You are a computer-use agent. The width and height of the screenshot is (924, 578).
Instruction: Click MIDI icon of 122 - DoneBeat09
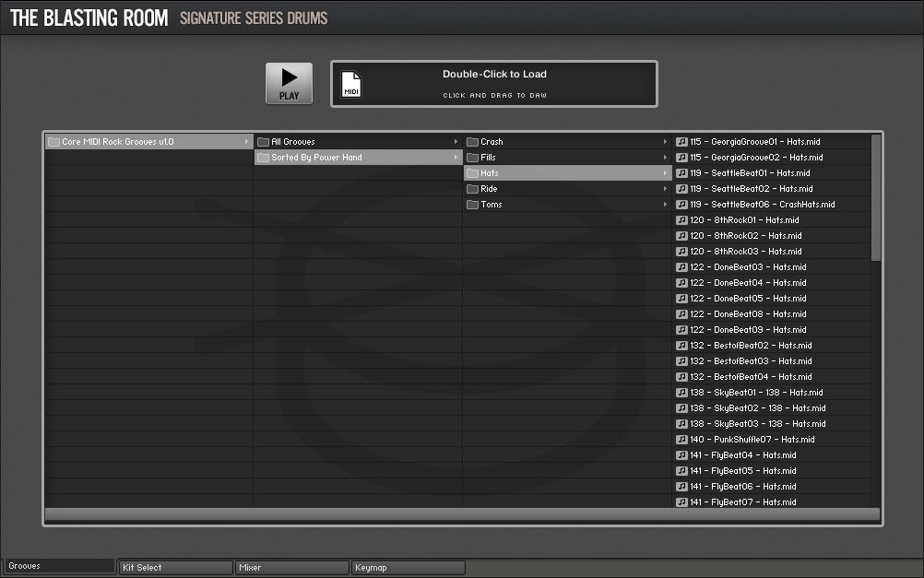(x=681, y=330)
